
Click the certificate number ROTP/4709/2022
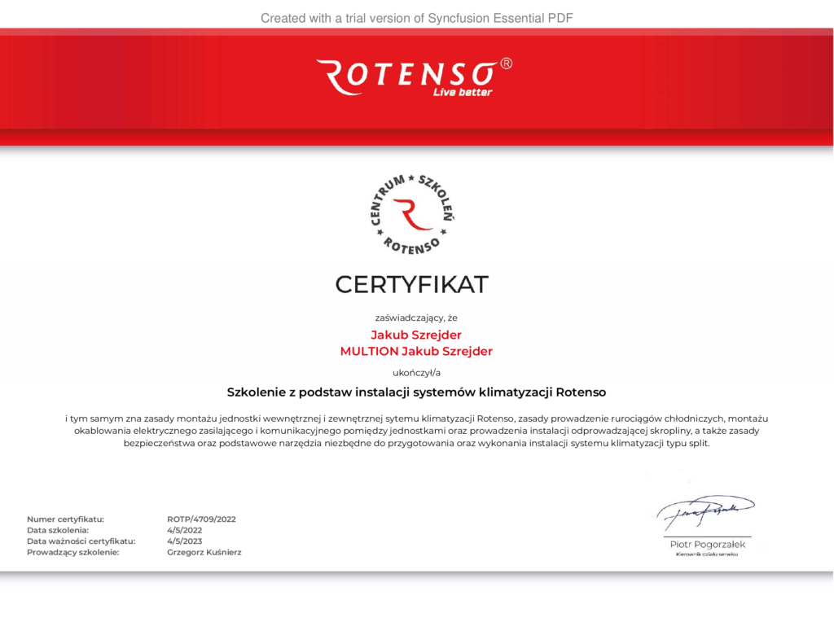pos(201,519)
